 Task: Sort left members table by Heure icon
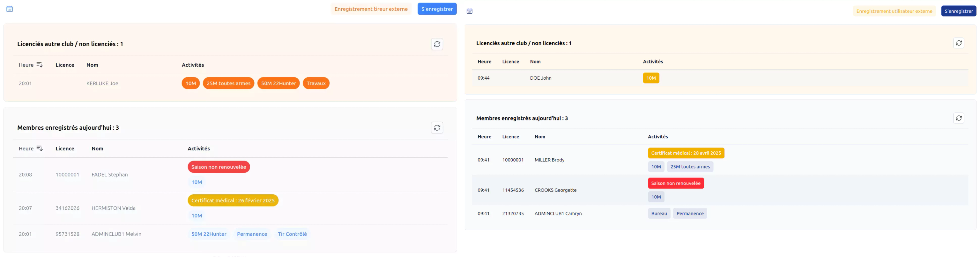click(x=40, y=148)
